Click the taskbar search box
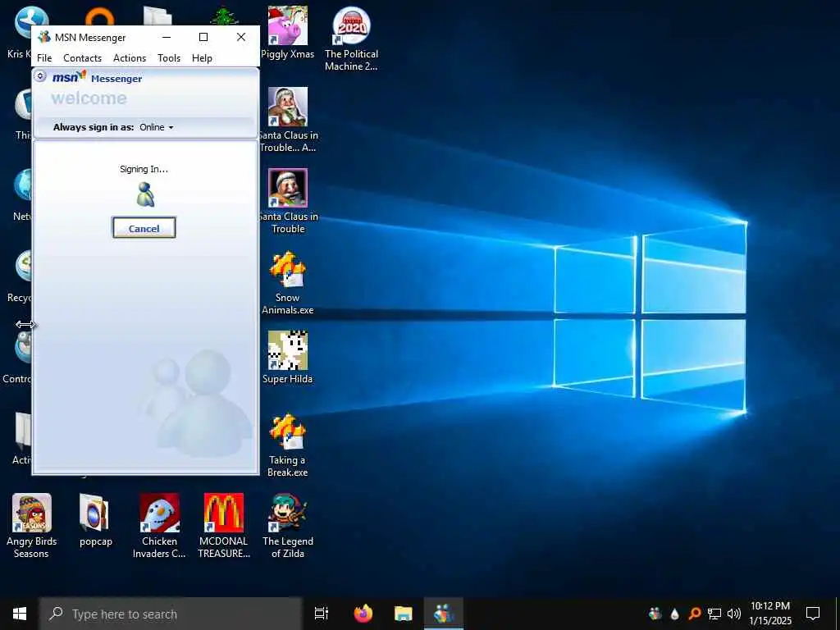840x630 pixels. click(171, 614)
